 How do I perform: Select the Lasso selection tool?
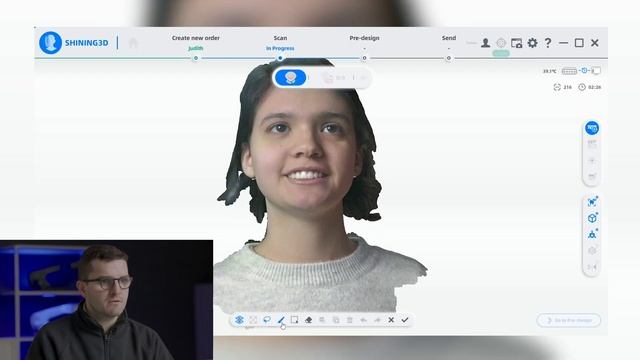point(267,320)
